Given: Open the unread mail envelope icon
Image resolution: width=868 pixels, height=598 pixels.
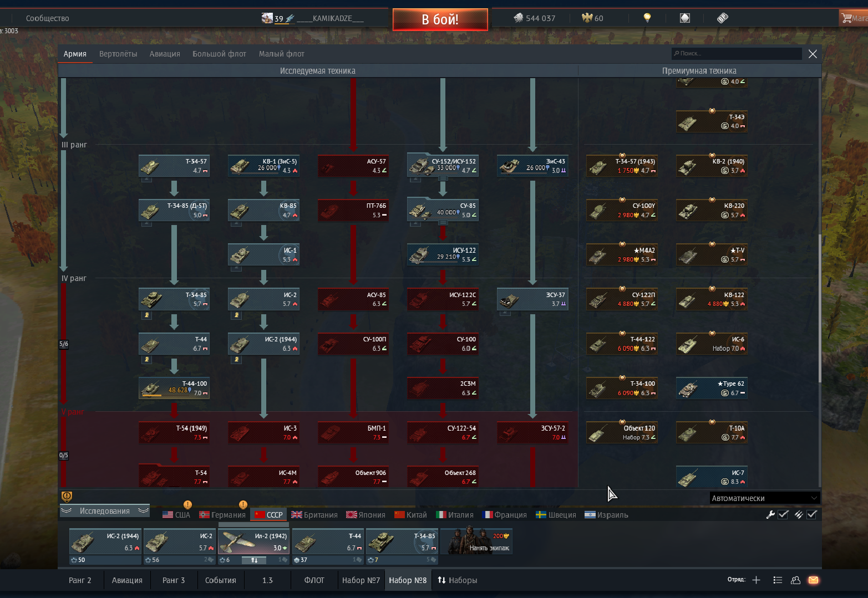Looking at the screenshot, I should 813,580.
